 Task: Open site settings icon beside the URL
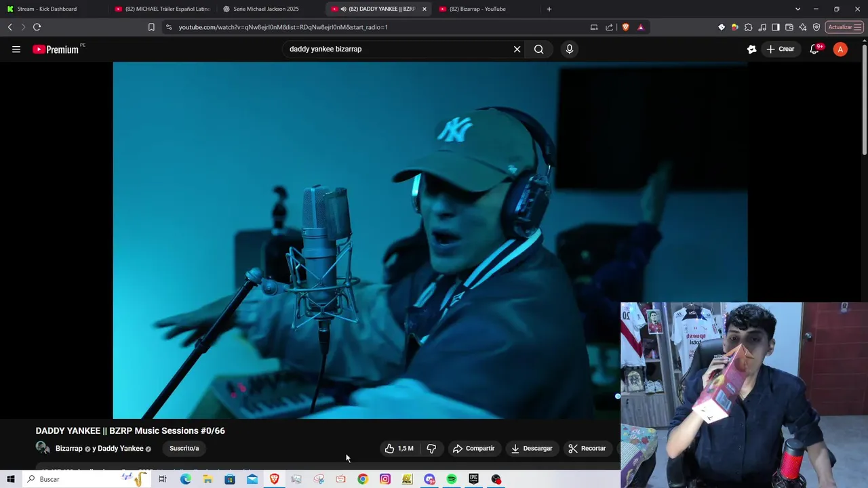169,27
